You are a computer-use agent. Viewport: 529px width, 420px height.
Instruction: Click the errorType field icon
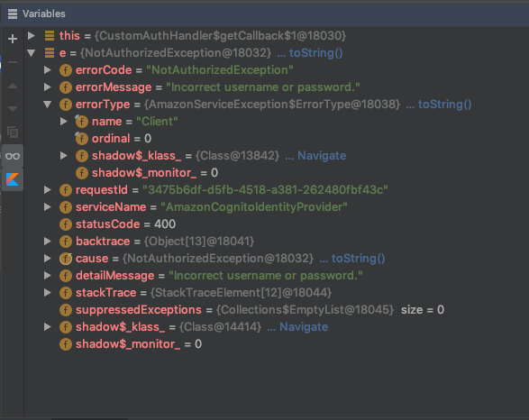pos(66,105)
